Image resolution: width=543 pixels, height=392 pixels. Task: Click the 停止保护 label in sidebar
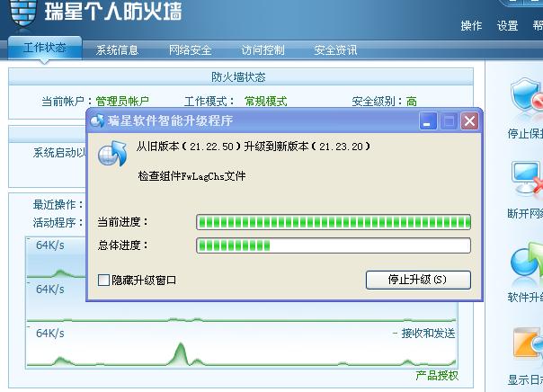click(x=525, y=133)
